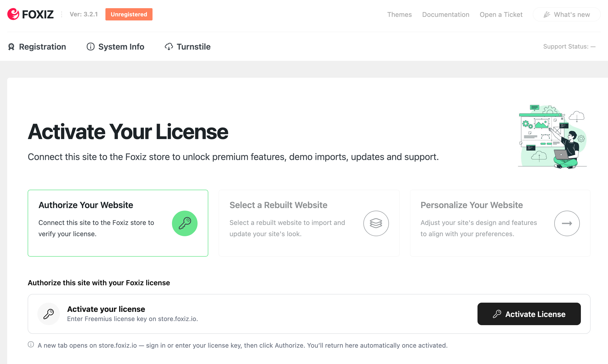Image resolution: width=608 pixels, height=364 pixels.
Task: Click the System Info circle-i icon
Action: click(91, 47)
